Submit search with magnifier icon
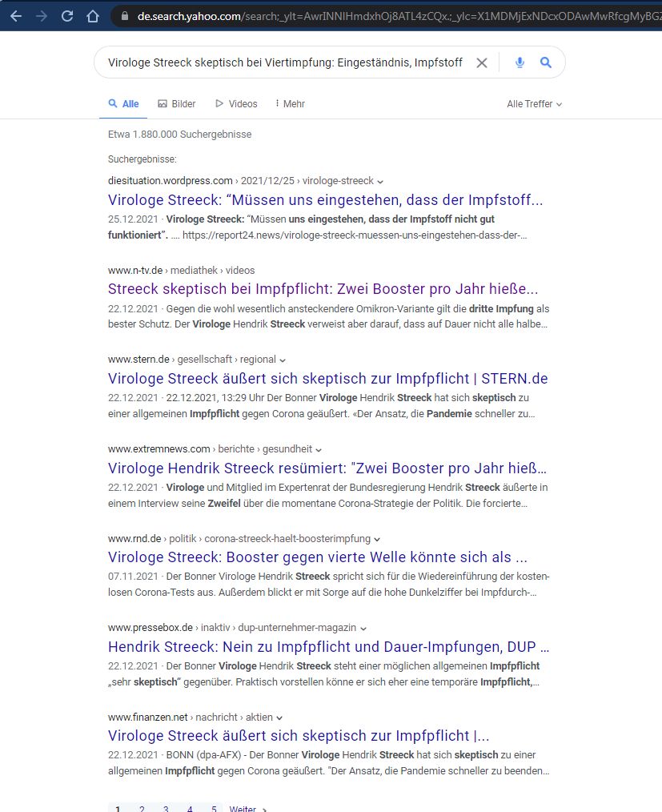The height and width of the screenshot is (812, 662). (x=546, y=62)
